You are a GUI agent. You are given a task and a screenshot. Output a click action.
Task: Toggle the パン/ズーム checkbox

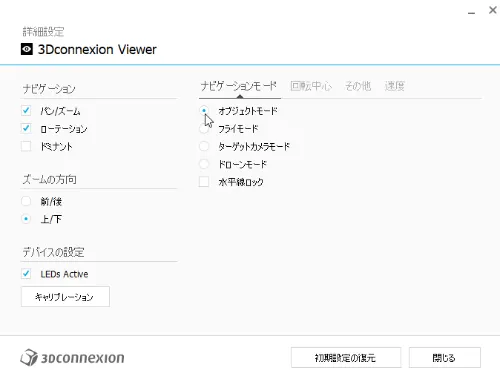click(26, 110)
